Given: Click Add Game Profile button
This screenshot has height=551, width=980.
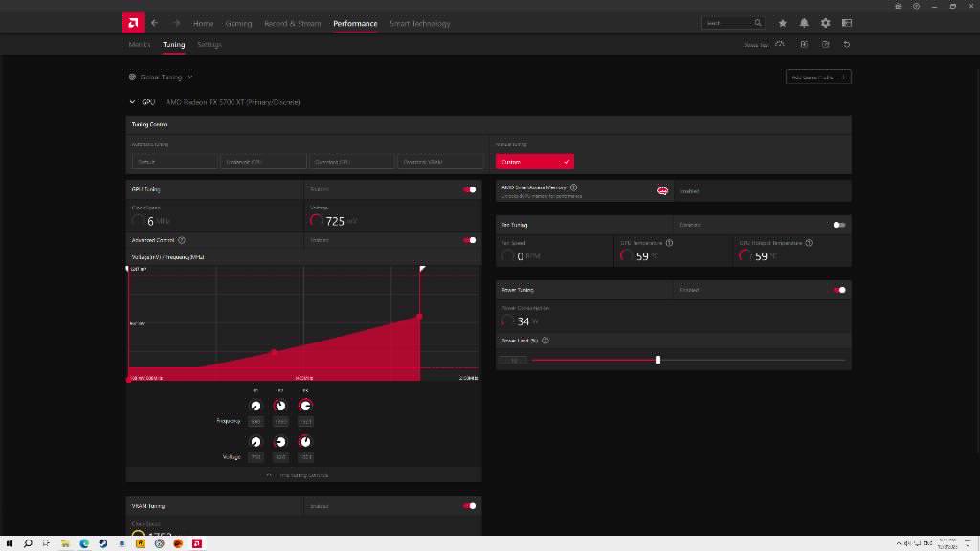Looking at the screenshot, I should [818, 77].
